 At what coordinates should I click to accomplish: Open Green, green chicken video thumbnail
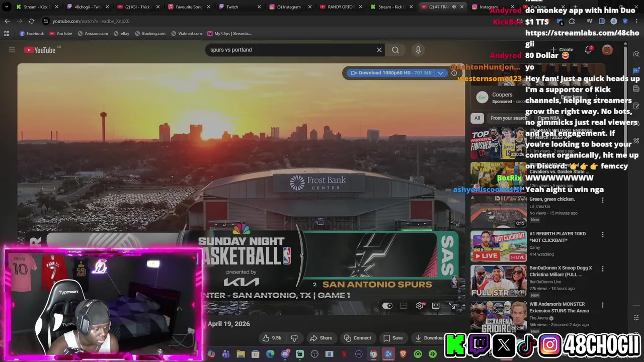coord(498,211)
